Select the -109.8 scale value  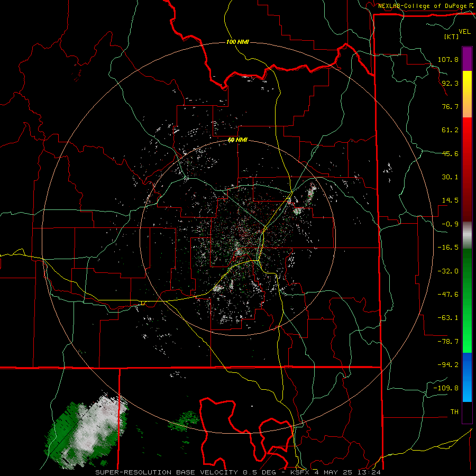[x=446, y=388]
